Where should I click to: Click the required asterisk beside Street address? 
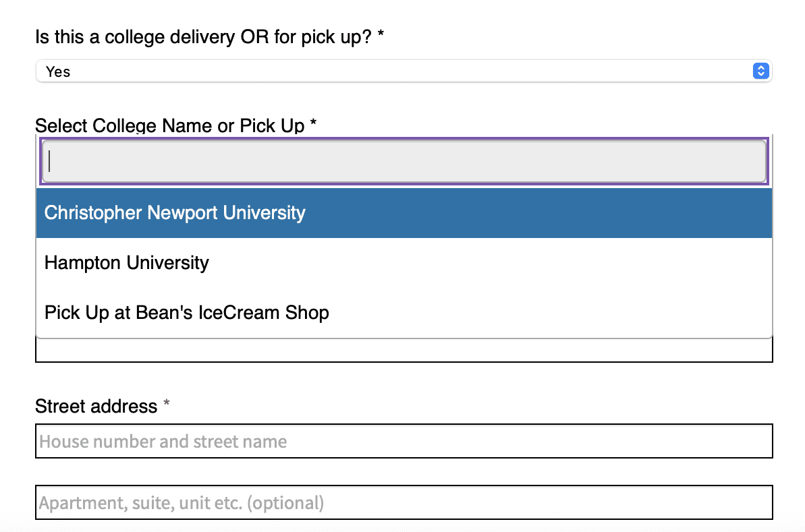[x=167, y=405]
